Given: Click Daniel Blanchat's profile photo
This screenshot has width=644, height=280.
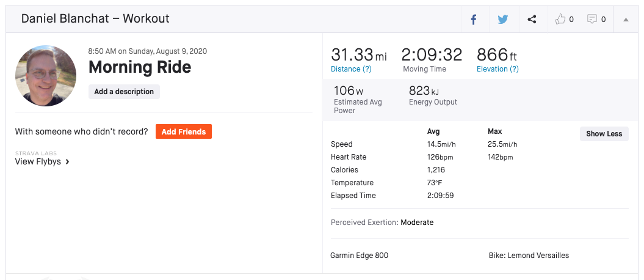Looking at the screenshot, I should 46,76.
